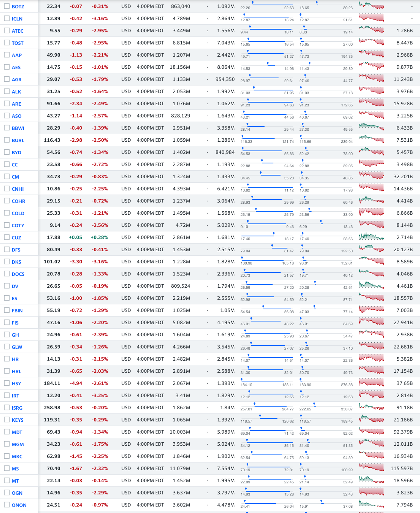
Task: Open COTY quote page
Action: coord(18,226)
